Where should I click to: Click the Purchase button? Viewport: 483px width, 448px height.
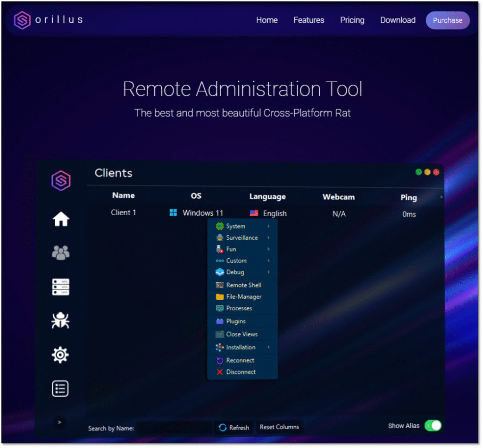click(448, 20)
